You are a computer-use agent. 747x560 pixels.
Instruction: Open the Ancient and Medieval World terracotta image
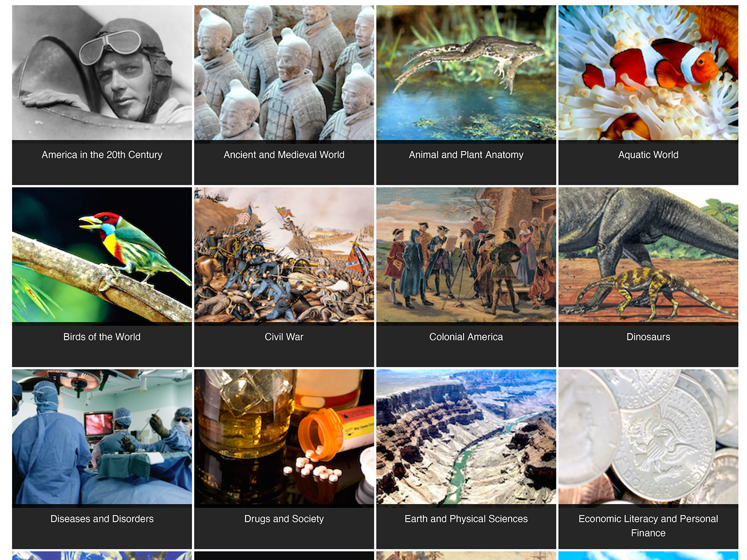coord(284,73)
